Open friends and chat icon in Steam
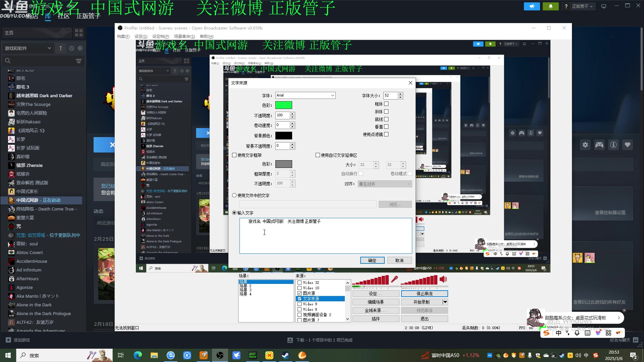The image size is (644, 362). [636, 340]
